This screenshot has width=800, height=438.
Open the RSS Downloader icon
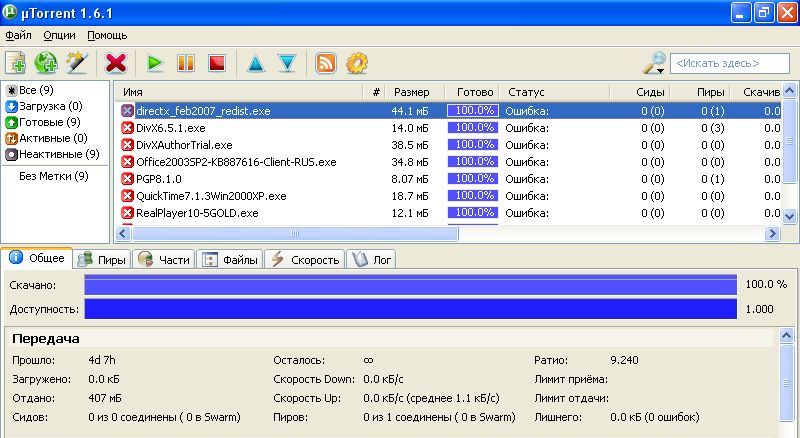326,63
